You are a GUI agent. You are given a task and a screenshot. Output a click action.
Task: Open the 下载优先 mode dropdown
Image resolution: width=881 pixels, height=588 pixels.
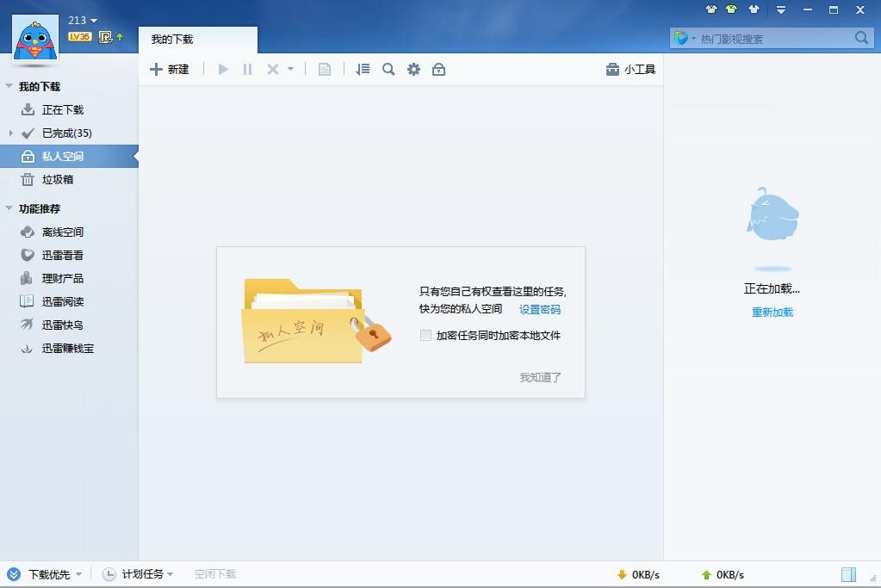coord(78,574)
